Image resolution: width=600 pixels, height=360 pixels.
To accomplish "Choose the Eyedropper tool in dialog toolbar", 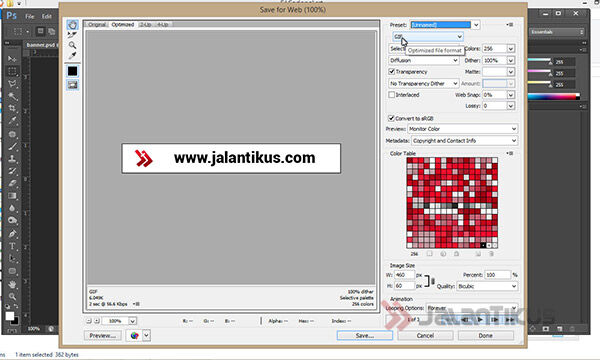I will click(72, 55).
